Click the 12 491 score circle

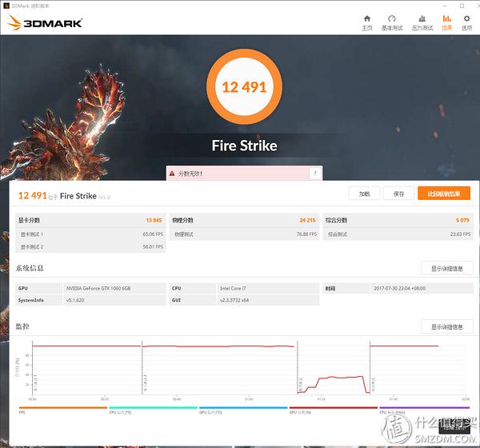click(x=244, y=87)
